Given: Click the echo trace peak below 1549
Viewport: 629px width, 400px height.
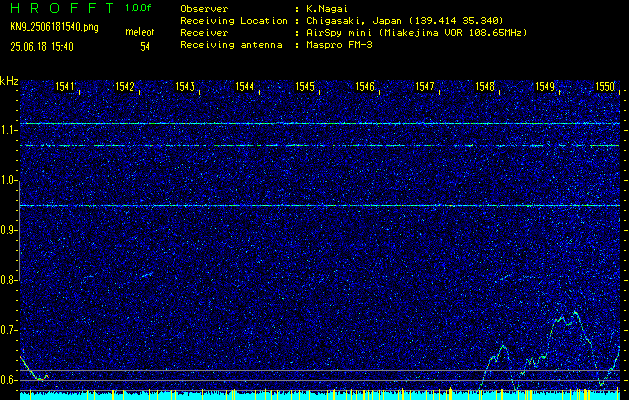Looking at the screenshot, I should pos(576,312).
